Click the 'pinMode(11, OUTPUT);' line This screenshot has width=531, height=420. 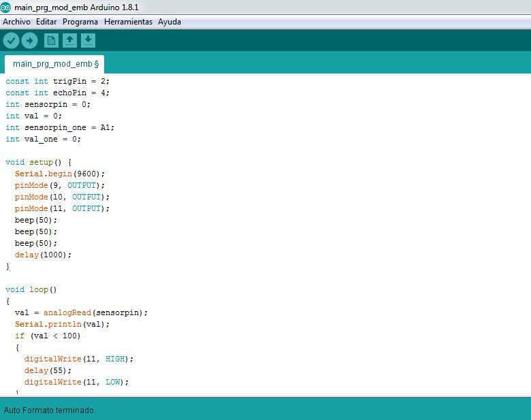pos(62,208)
